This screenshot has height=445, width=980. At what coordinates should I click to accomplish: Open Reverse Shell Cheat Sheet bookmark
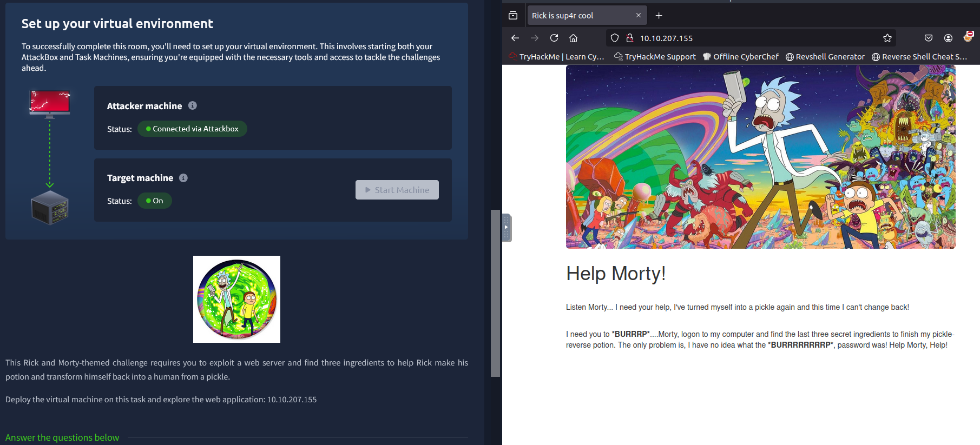pyautogui.click(x=919, y=56)
